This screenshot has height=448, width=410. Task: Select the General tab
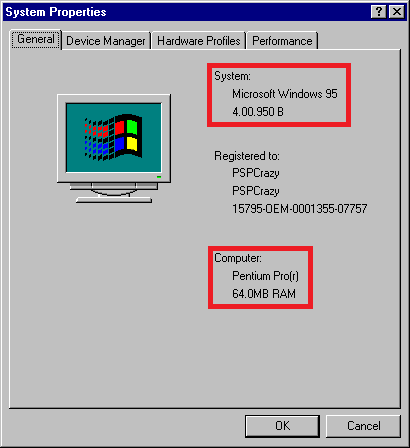(36, 39)
